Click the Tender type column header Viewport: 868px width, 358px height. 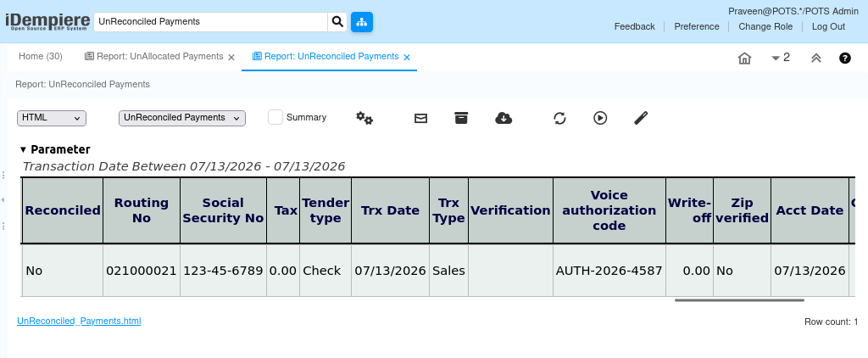(325, 210)
